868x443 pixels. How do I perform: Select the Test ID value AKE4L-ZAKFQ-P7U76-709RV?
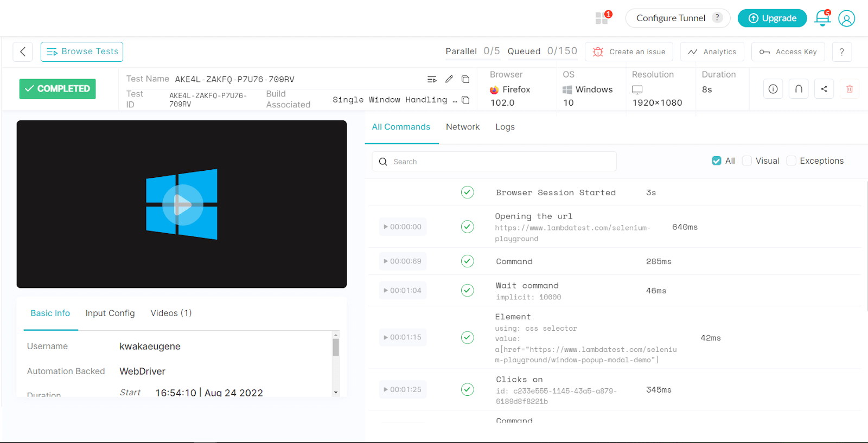[208, 100]
